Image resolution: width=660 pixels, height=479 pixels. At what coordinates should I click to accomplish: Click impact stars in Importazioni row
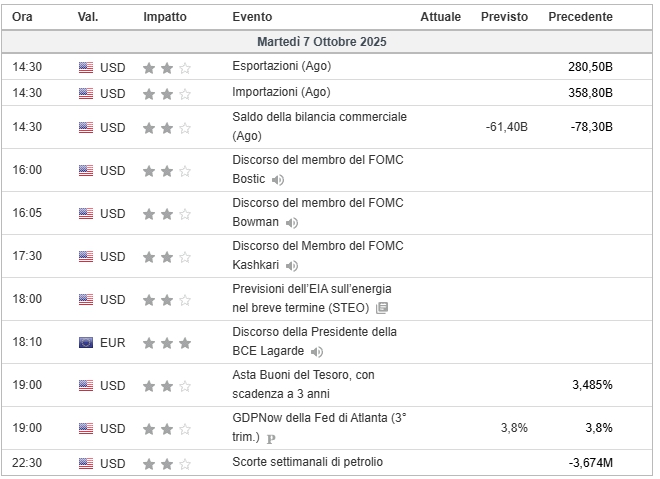166,94
